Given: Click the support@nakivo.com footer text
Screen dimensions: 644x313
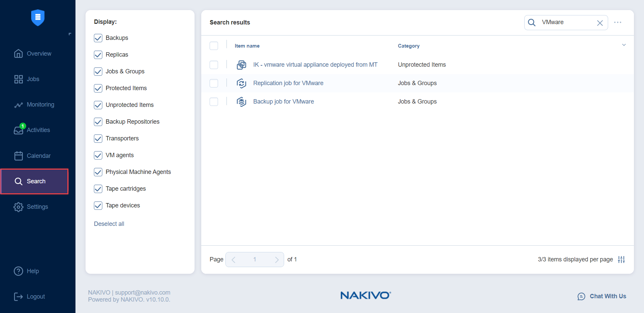Looking at the screenshot, I should pos(143,293).
